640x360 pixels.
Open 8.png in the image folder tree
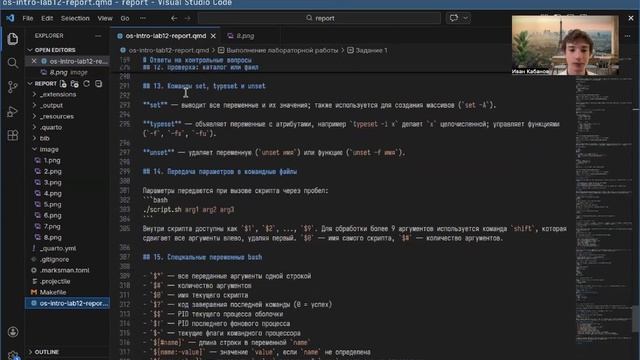[x=52, y=238]
